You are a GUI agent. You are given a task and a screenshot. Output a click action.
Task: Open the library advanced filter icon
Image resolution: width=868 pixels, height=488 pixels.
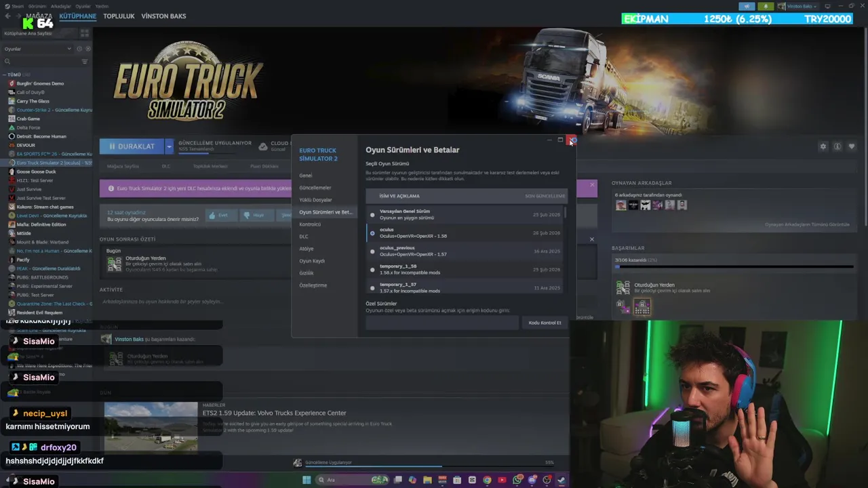click(x=85, y=62)
